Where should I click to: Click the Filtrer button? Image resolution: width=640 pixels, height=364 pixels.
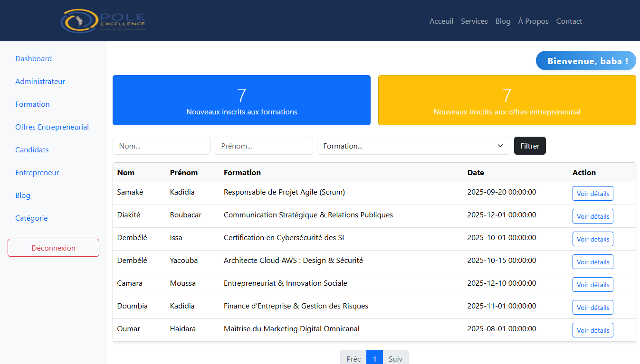click(x=530, y=146)
